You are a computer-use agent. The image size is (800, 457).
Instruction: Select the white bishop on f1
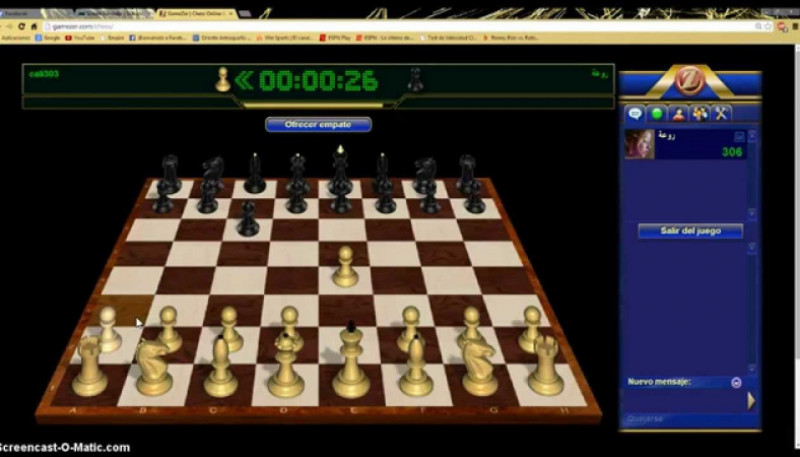[416, 366]
